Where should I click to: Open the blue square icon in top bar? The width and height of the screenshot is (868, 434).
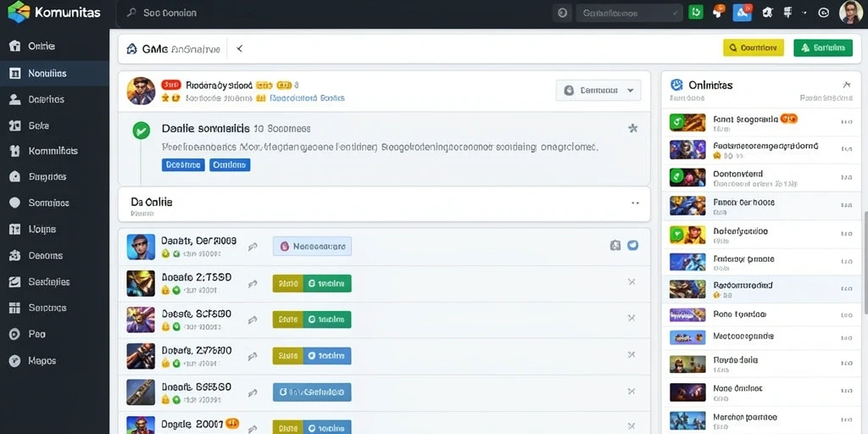(742, 12)
